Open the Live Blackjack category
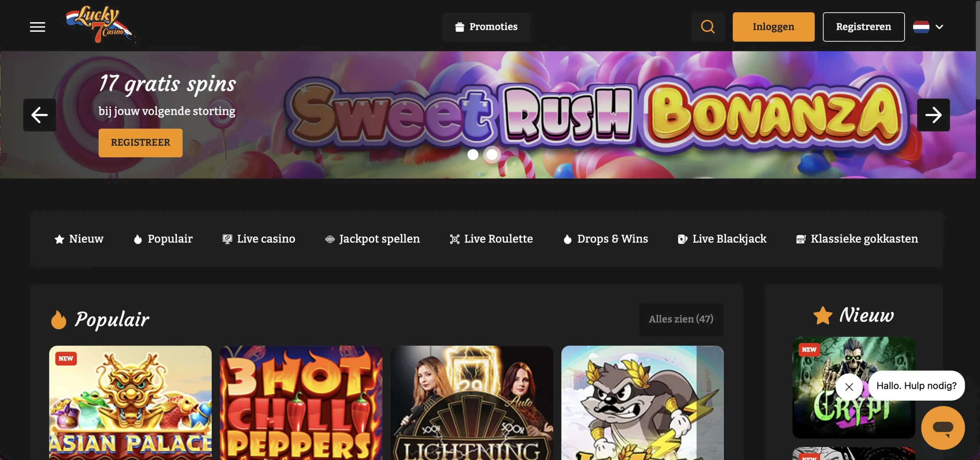The image size is (980, 460). 722,239
